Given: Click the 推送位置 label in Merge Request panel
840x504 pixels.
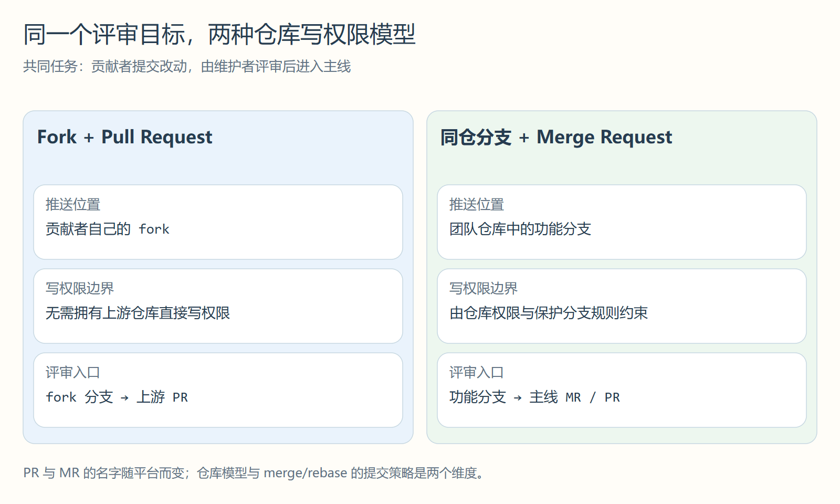Looking at the screenshot, I should pyautogui.click(x=477, y=204).
